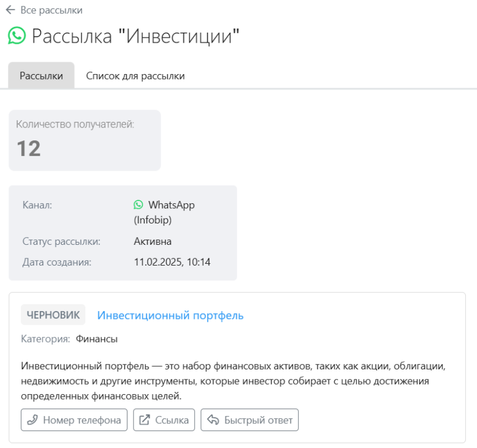Click the Статус рассылки label

(x=62, y=241)
